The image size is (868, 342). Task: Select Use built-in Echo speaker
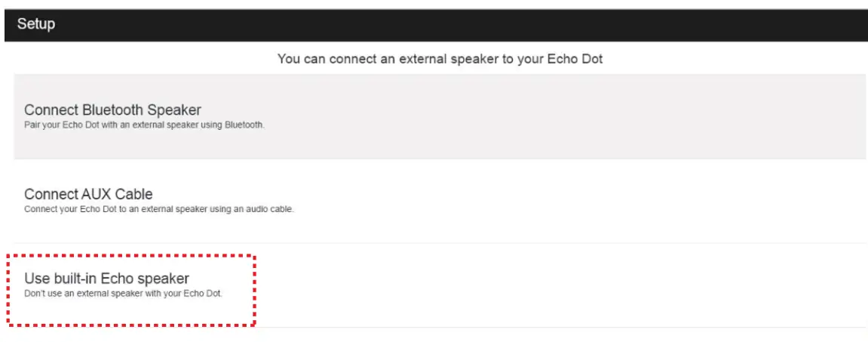(x=106, y=279)
